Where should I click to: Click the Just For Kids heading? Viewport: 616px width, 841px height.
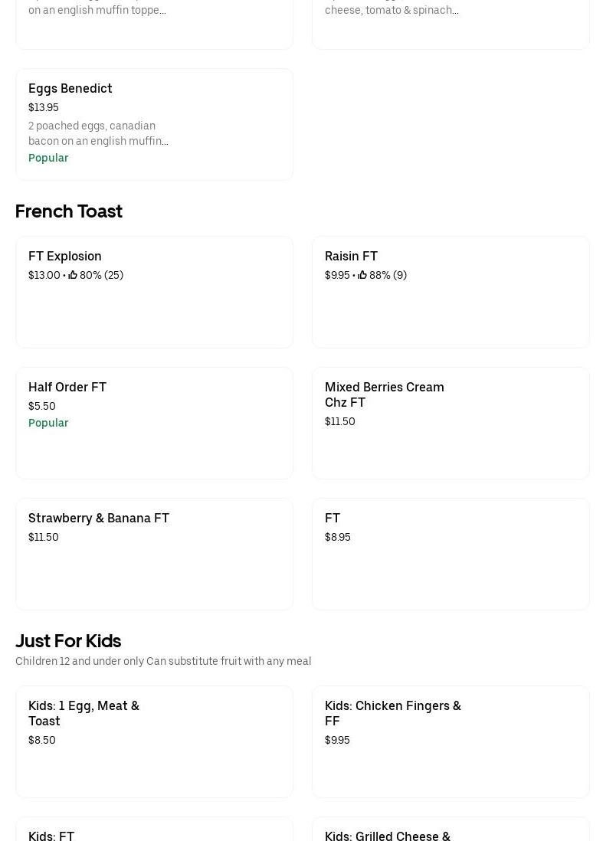coord(68,640)
